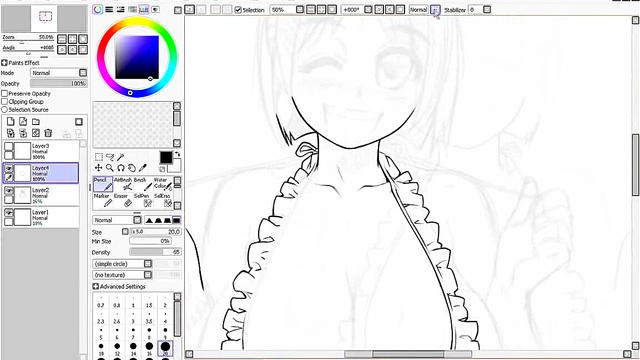Open the layer Mode Normal dropdown
The width and height of the screenshot is (640, 360).
click(x=83, y=73)
